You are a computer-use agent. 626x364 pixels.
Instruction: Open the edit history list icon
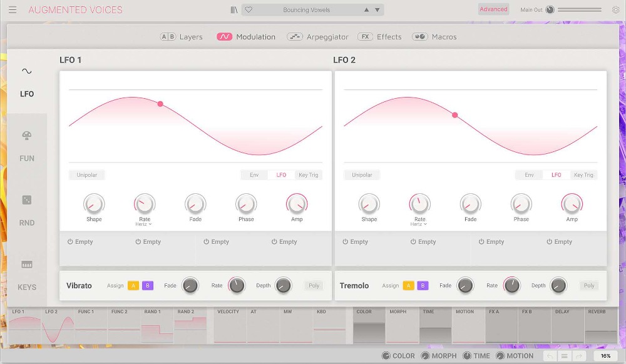pos(564,355)
